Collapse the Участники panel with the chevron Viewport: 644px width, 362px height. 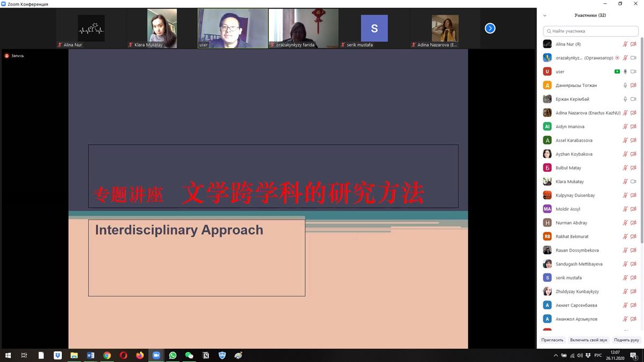tap(545, 16)
